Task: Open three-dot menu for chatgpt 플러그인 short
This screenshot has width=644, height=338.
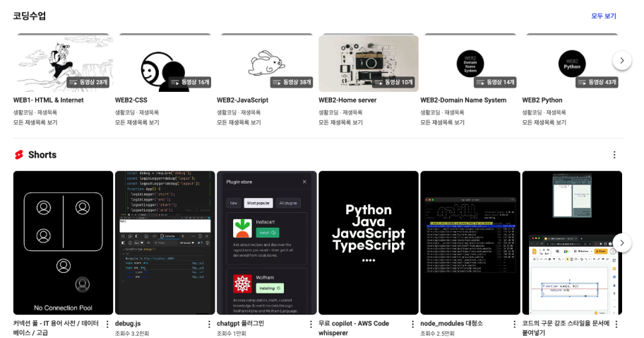Action: 311,324
